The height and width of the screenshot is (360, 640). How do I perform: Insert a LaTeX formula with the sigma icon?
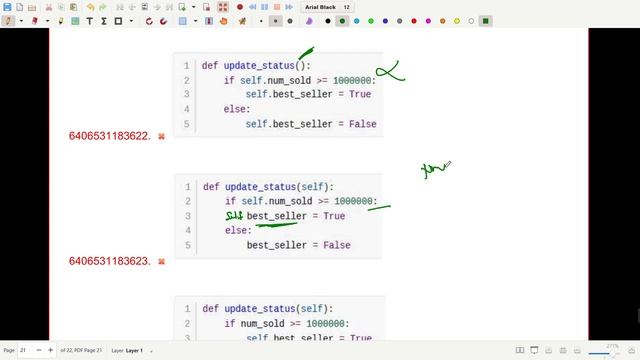click(x=104, y=21)
